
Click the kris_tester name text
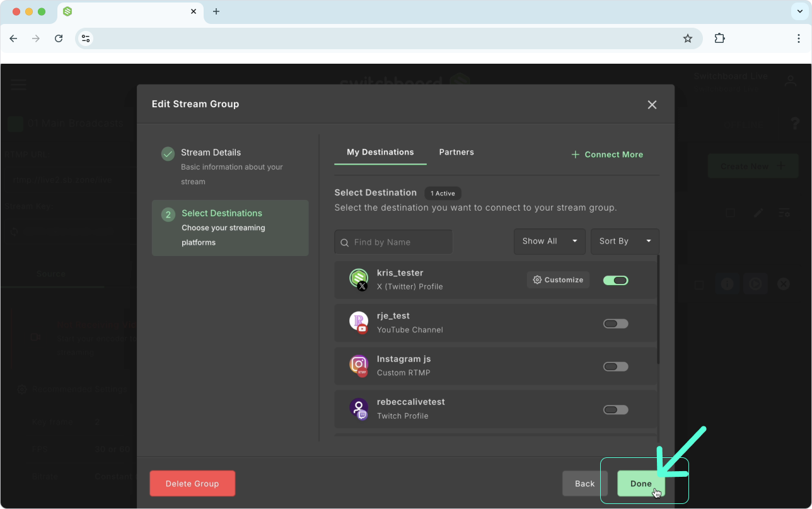pyautogui.click(x=400, y=273)
